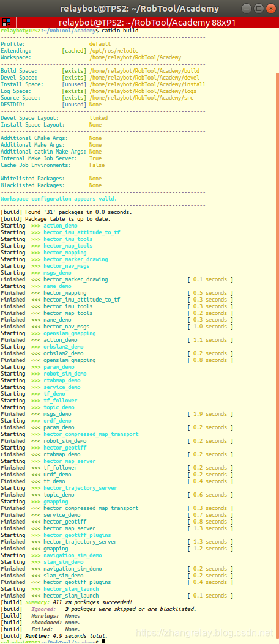This screenshot has height=644, width=279.
Task: Click the '1.9 seconds' time for msgs_demo
Action: tap(210, 414)
